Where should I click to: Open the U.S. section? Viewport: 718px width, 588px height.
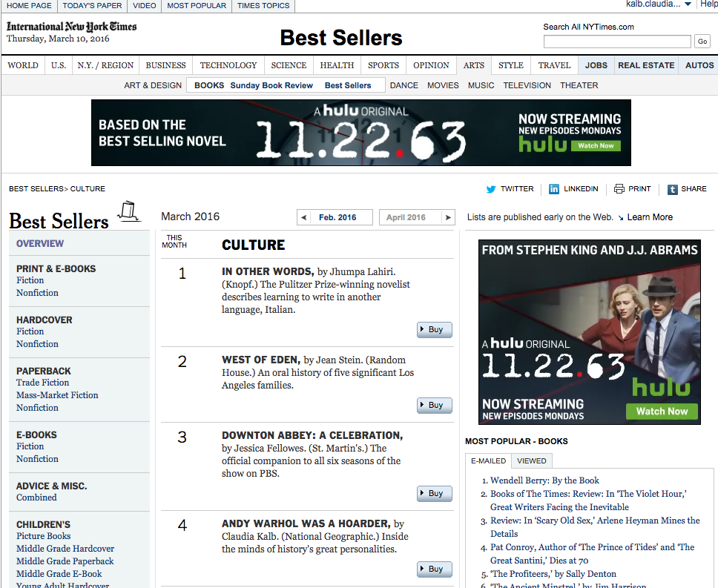click(x=58, y=65)
